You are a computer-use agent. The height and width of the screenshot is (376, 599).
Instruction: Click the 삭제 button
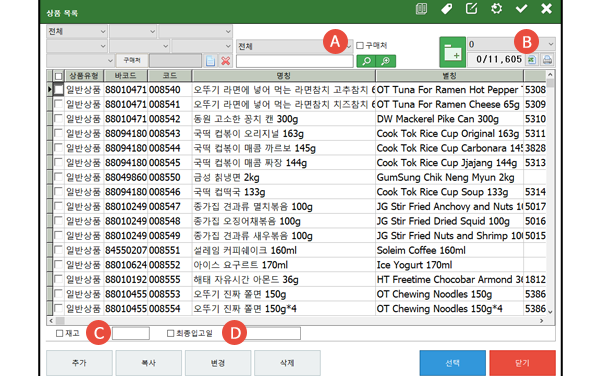(x=287, y=363)
